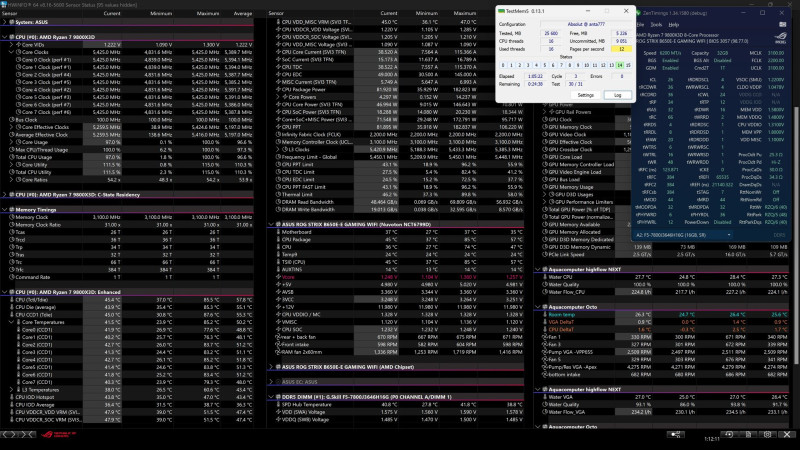This screenshot has height=450, width=800.
Task: Click the icon beside Pump VGA -VPP655 row
Action: coord(544,352)
